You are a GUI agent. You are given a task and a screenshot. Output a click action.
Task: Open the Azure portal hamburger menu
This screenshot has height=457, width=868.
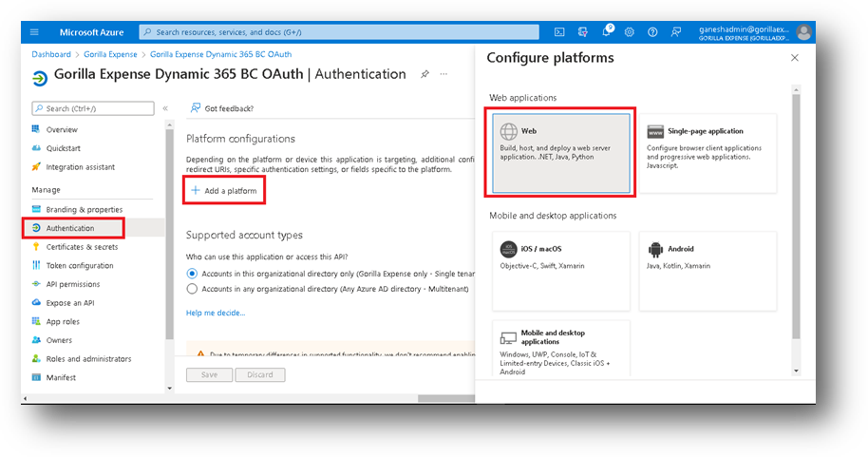34,32
